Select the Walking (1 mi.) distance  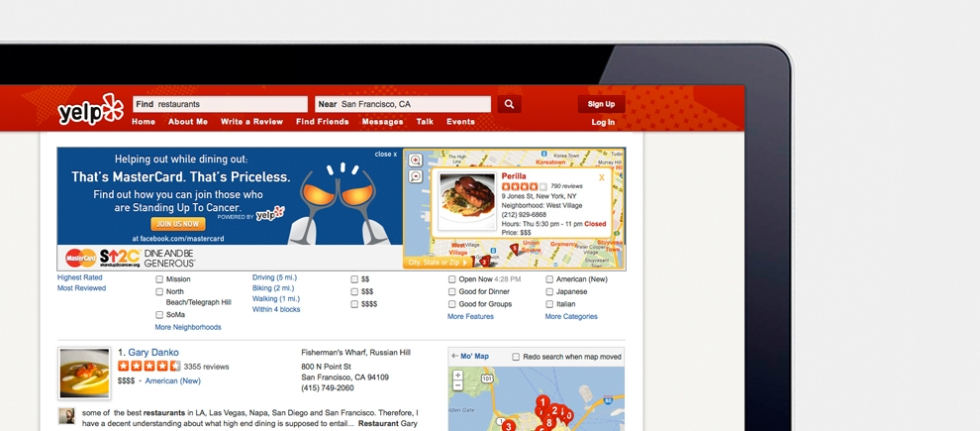click(274, 299)
